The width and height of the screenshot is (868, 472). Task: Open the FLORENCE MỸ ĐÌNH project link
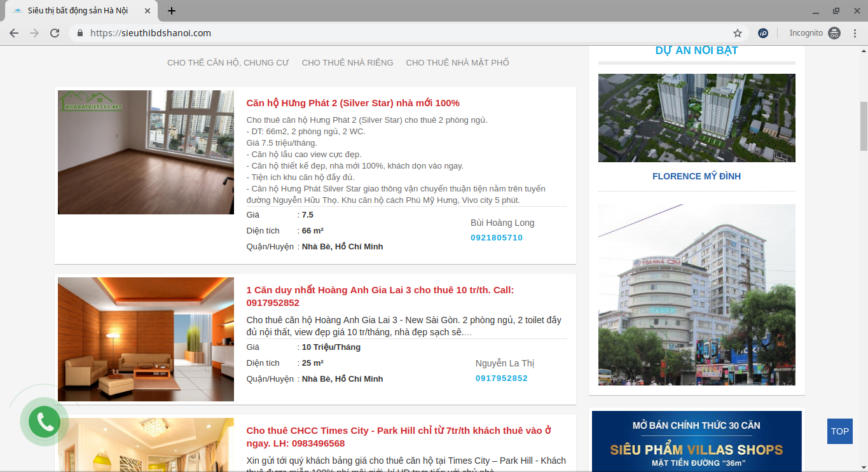pos(696,176)
